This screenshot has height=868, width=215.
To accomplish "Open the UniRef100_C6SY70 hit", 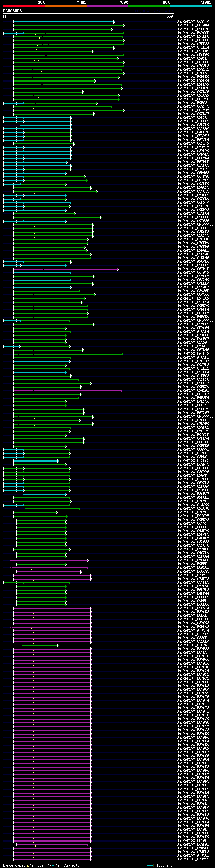I will click(193, 21).
